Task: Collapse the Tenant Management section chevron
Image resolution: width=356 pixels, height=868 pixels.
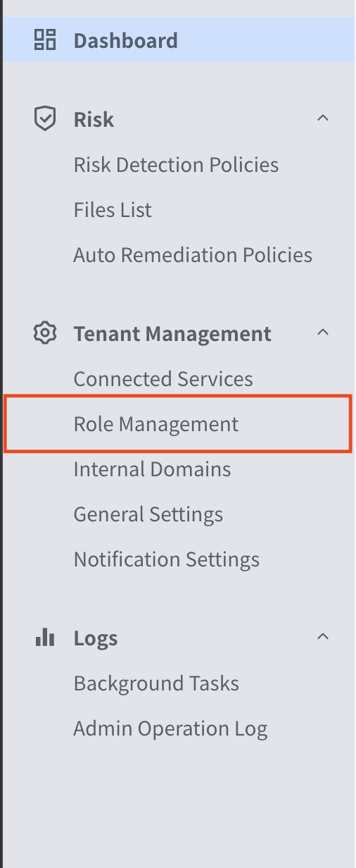Action: [x=323, y=333]
